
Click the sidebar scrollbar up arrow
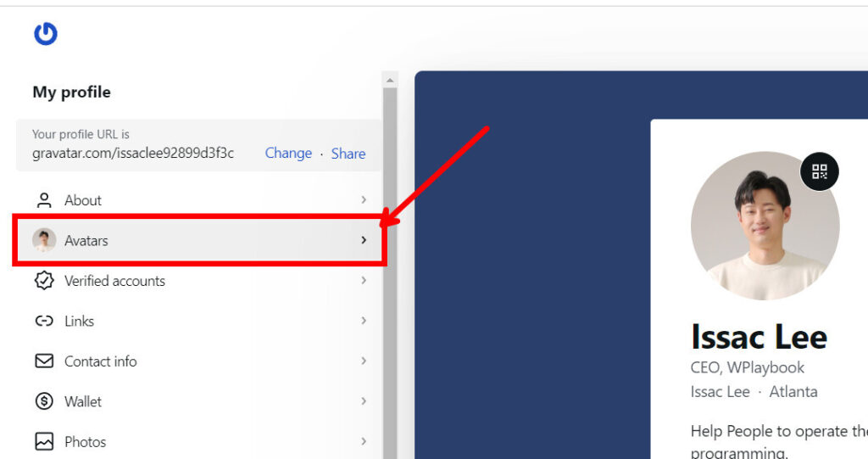(x=390, y=81)
